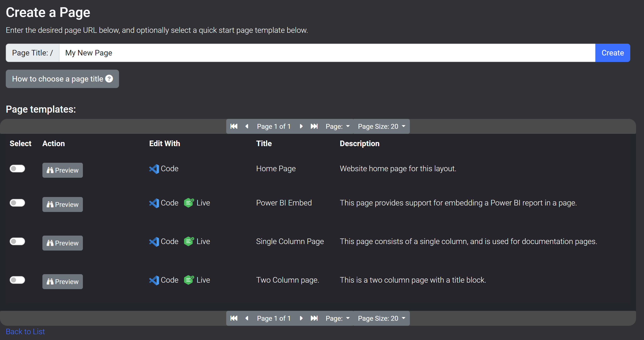Click 'Page 1 of 1' in bottom pager
This screenshot has width=644, height=340.
pos(274,318)
